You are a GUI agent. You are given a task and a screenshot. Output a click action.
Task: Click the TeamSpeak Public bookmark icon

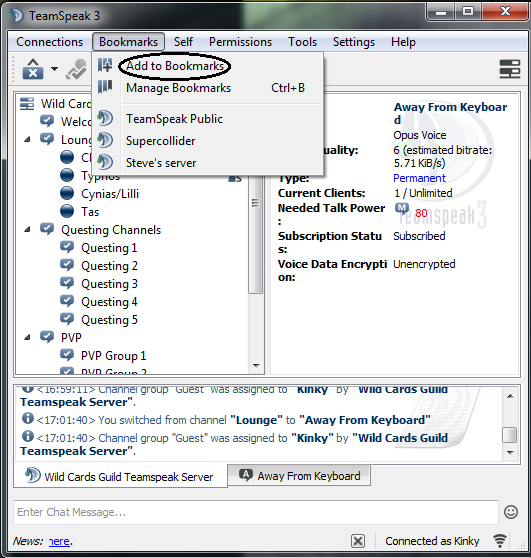click(105, 118)
